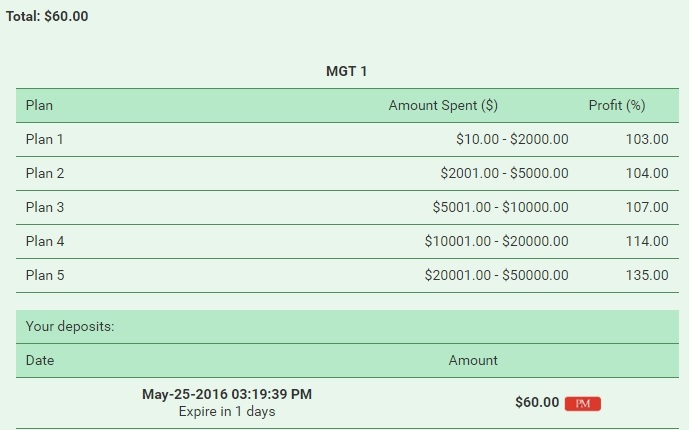Click the red PM payment badge

(x=582, y=403)
